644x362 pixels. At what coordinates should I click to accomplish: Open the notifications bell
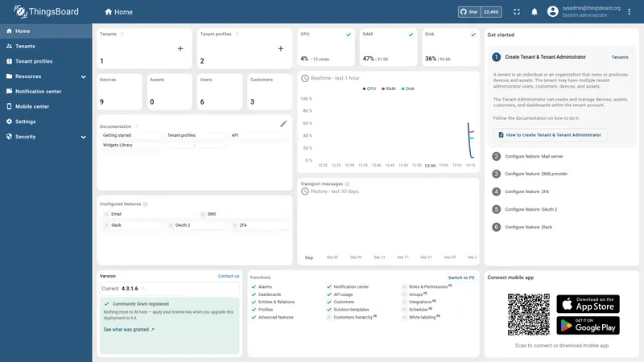535,12
